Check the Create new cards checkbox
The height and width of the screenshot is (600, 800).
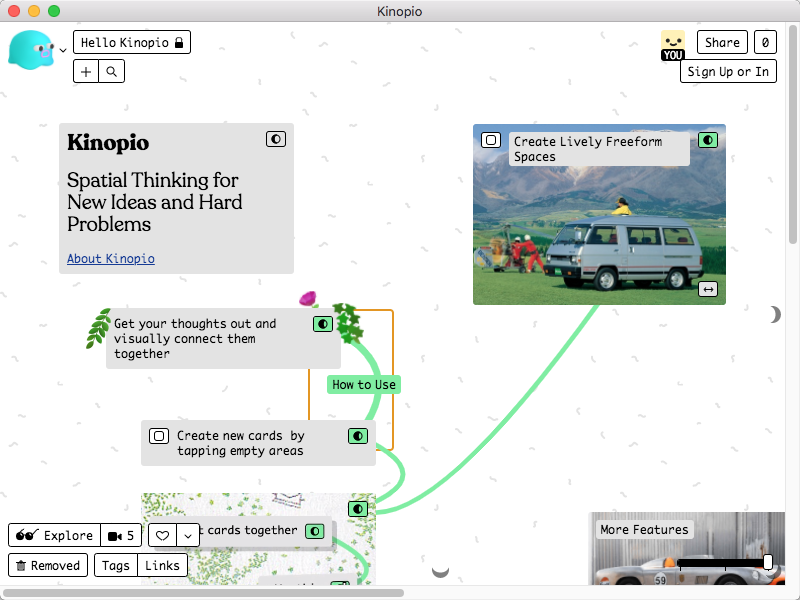(159, 436)
